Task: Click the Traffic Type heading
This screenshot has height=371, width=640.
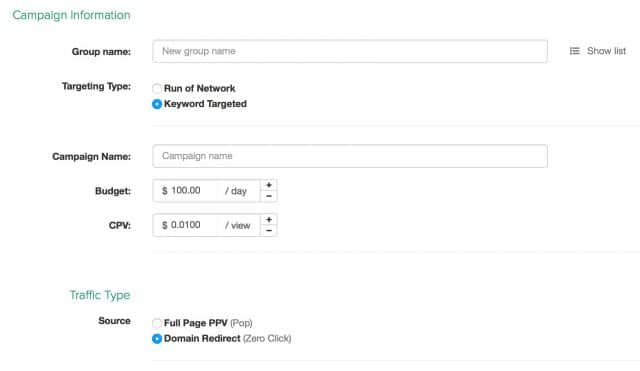Action: [x=100, y=295]
